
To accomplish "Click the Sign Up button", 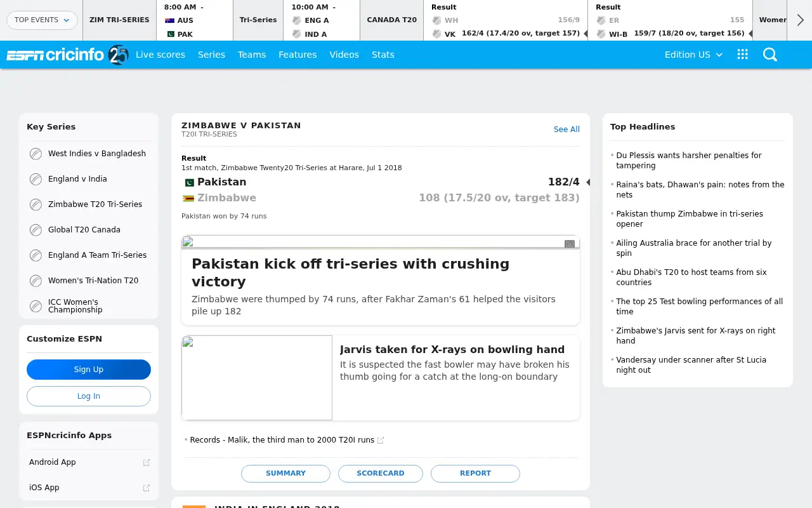I will tap(89, 370).
